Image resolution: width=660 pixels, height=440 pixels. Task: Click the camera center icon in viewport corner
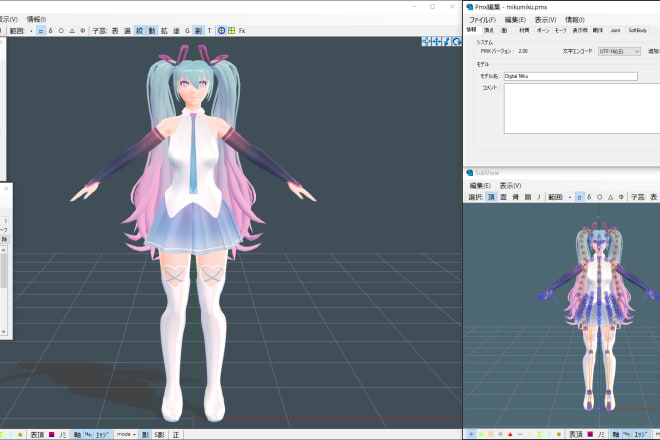[x=426, y=41]
